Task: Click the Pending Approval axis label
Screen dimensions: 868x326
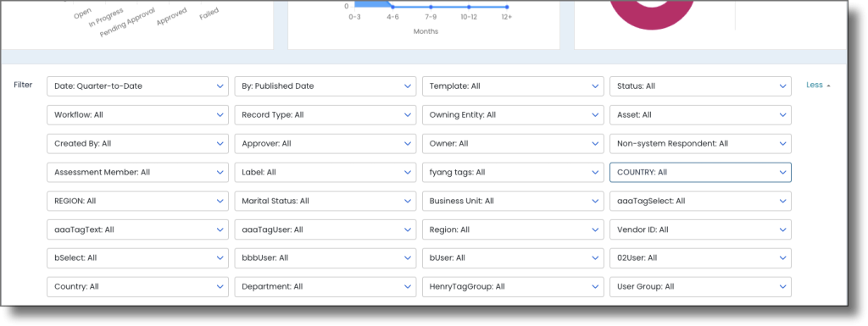Action: click(127, 23)
